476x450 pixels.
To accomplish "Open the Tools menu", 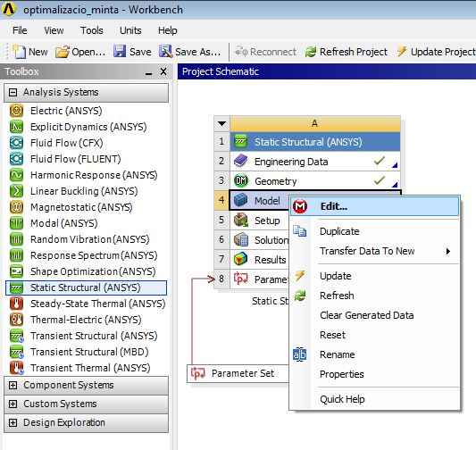I will point(92,30).
